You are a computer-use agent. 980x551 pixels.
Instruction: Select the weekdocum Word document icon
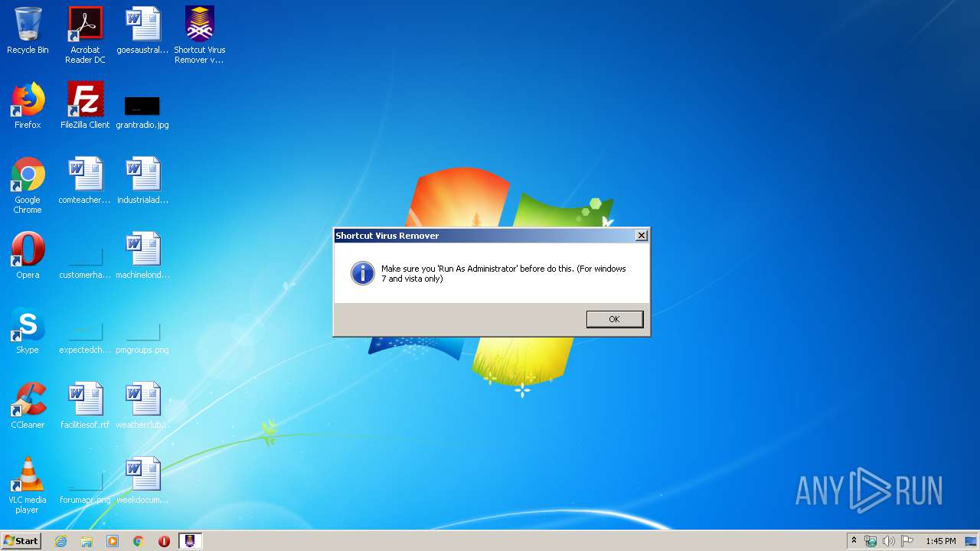(142, 481)
